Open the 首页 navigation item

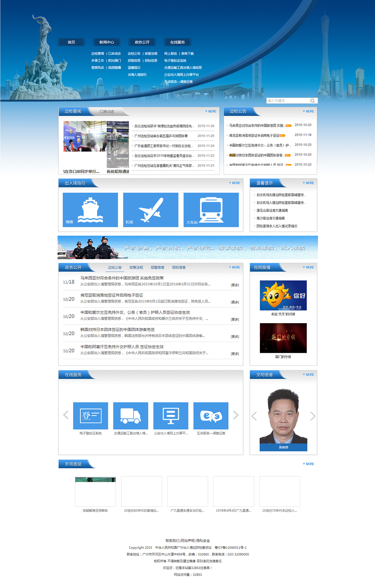(x=71, y=42)
